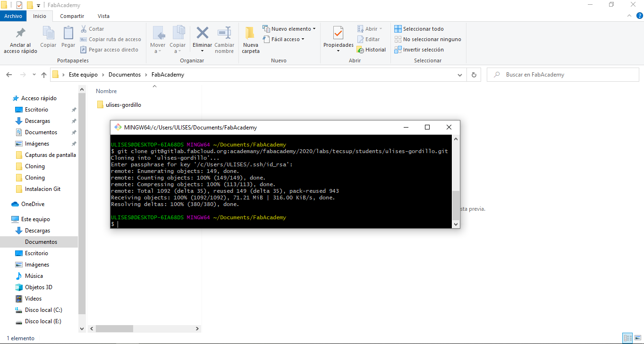Screen dimensions: 644x344
Task: Open Acceso rápido in the sidebar
Action: (x=39, y=98)
